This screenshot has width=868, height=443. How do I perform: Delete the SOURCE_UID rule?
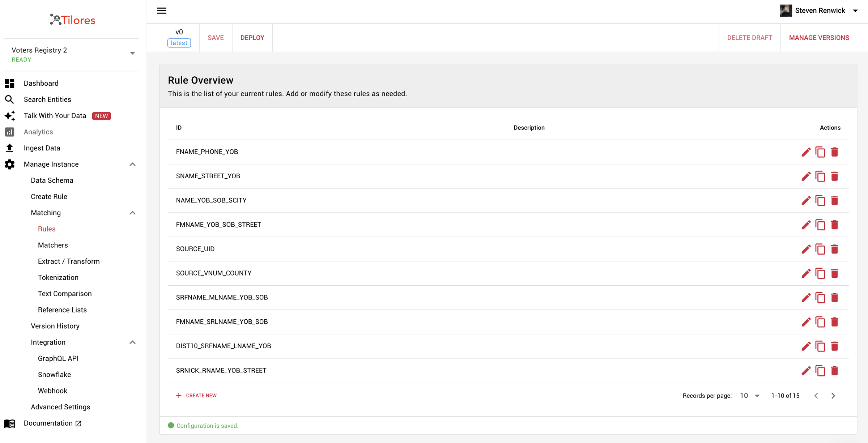click(835, 249)
